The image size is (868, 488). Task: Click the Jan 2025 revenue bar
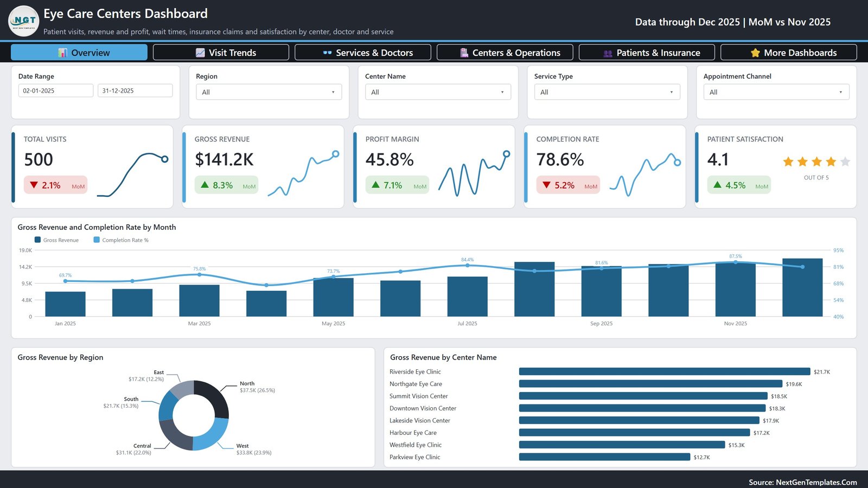(65, 304)
